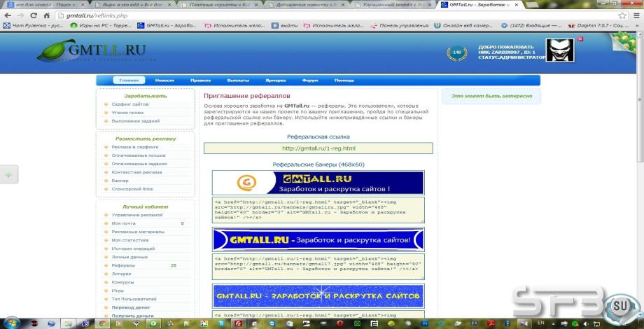Screen dimensions: 644x329
Task: Click referral link field http://gmtall.ru/1-reg.html
Action: (x=318, y=148)
